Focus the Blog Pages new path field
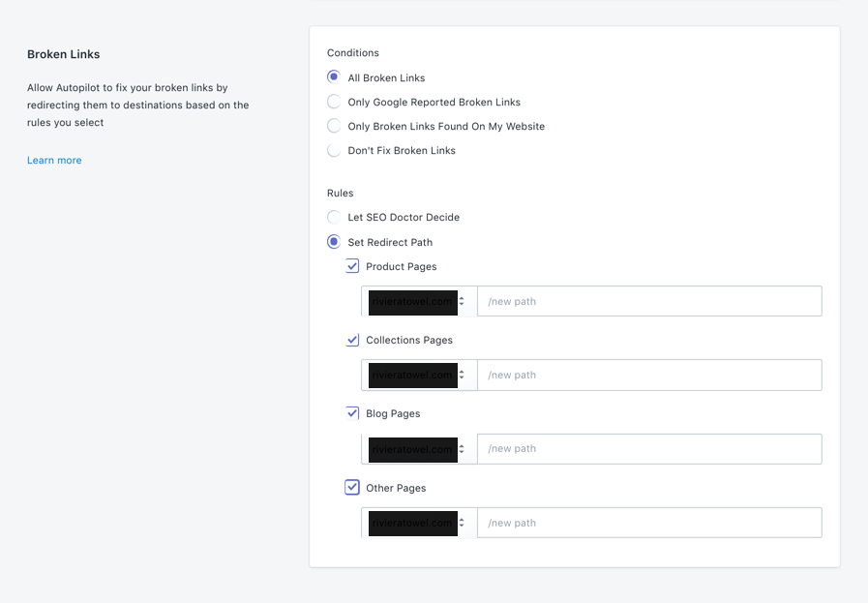The height and width of the screenshot is (603, 868). 649,448
